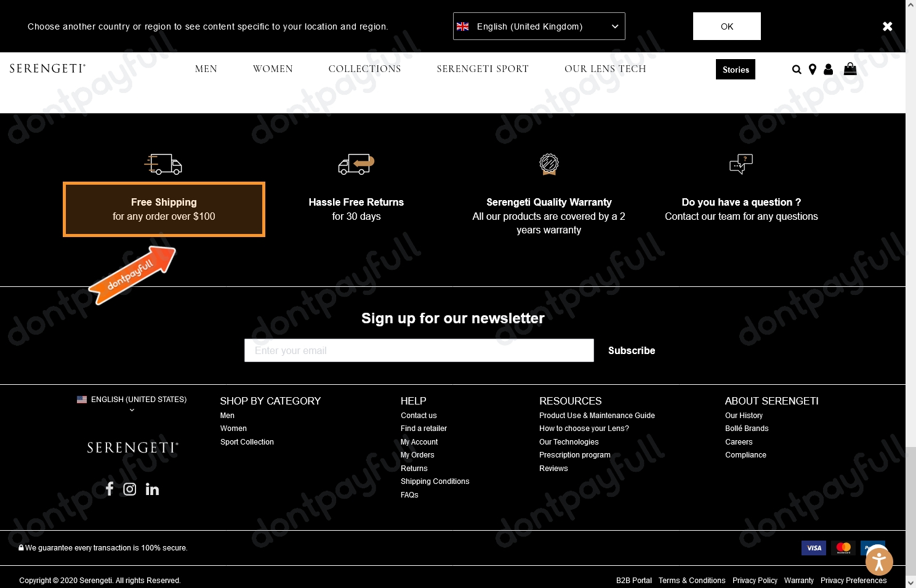The width and height of the screenshot is (916, 588).
Task: Dismiss the country selection banner
Action: (x=887, y=26)
